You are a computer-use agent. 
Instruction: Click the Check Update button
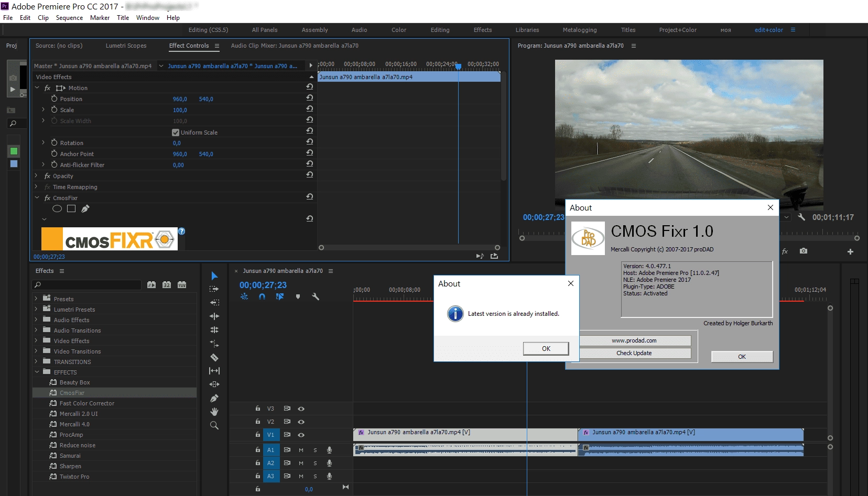[634, 353]
